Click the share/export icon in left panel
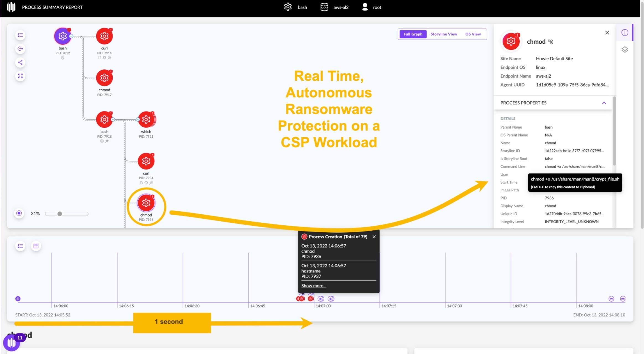Image resolution: width=644 pixels, height=354 pixels. (x=20, y=62)
